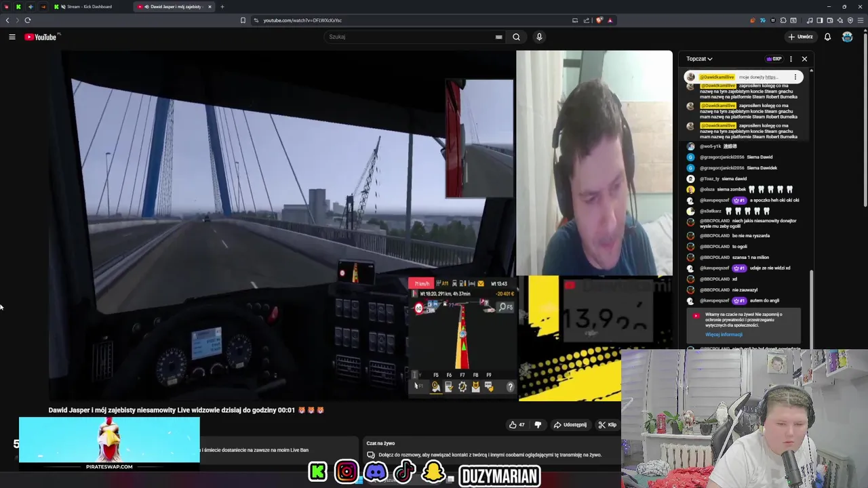Share this page from the address bar
The image size is (868, 488).
coord(587,20)
